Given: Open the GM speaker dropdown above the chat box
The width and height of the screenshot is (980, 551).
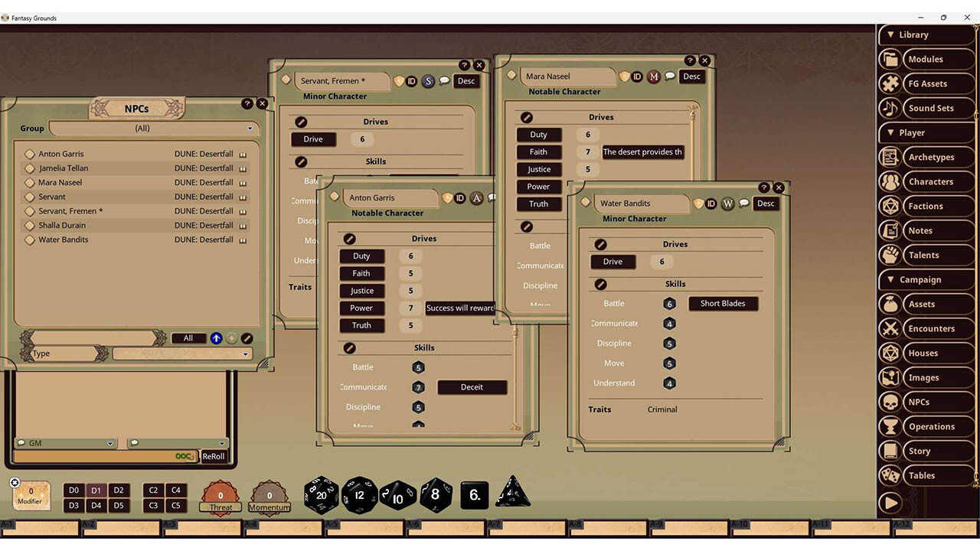Looking at the screenshot, I should (109, 442).
